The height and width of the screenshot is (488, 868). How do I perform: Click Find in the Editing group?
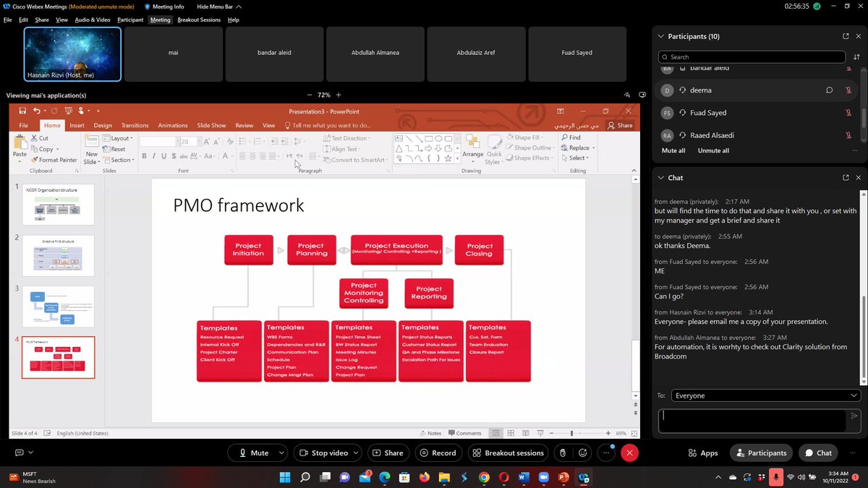point(571,137)
